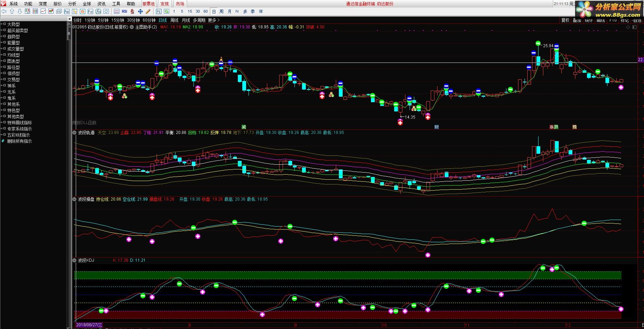644x329 pixels.
Task: Click the wave chart toolbar icon
Action: [117, 11]
